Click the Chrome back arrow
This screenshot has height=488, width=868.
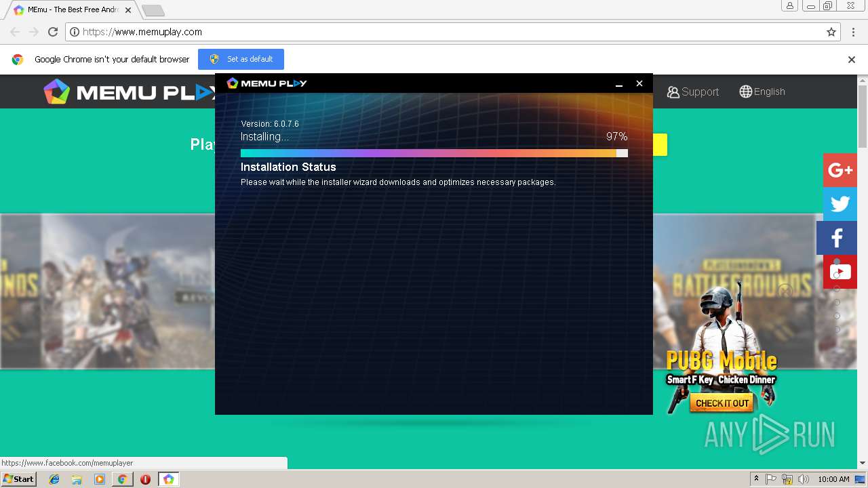point(15,32)
